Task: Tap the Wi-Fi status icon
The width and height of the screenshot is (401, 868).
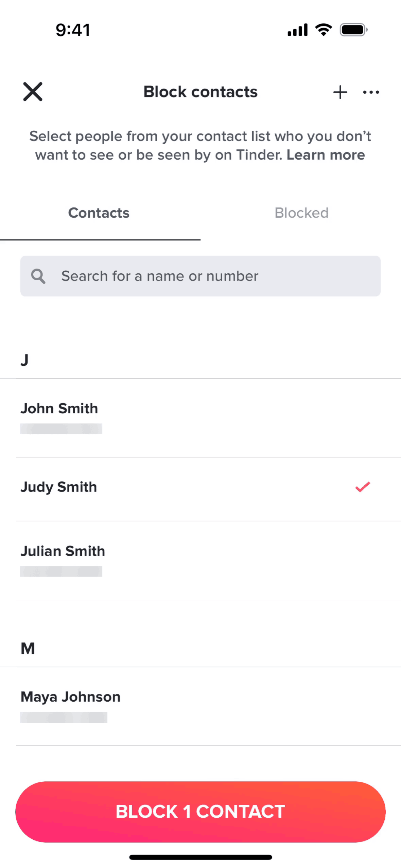Action: pyautogui.click(x=324, y=30)
